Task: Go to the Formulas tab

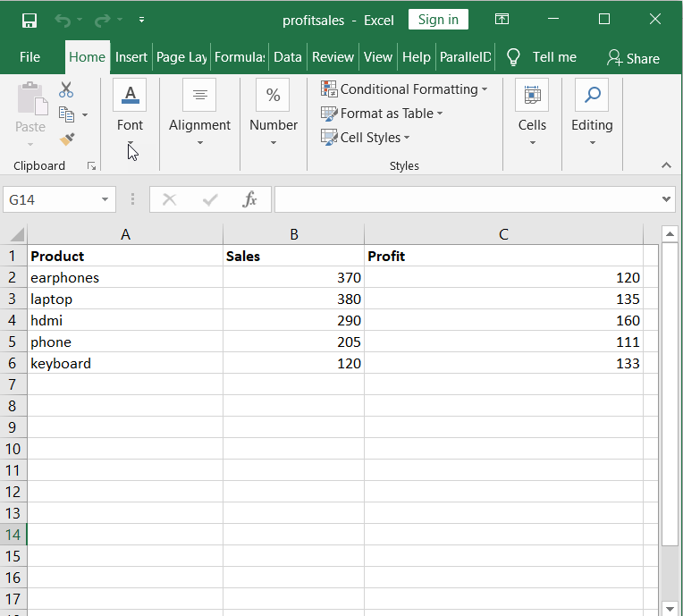Action: pos(240,57)
